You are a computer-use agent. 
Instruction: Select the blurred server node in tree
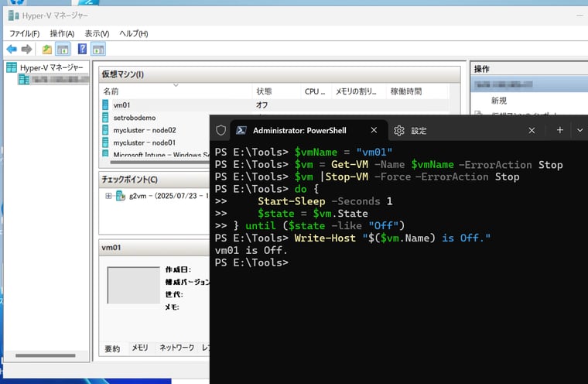coord(54,79)
